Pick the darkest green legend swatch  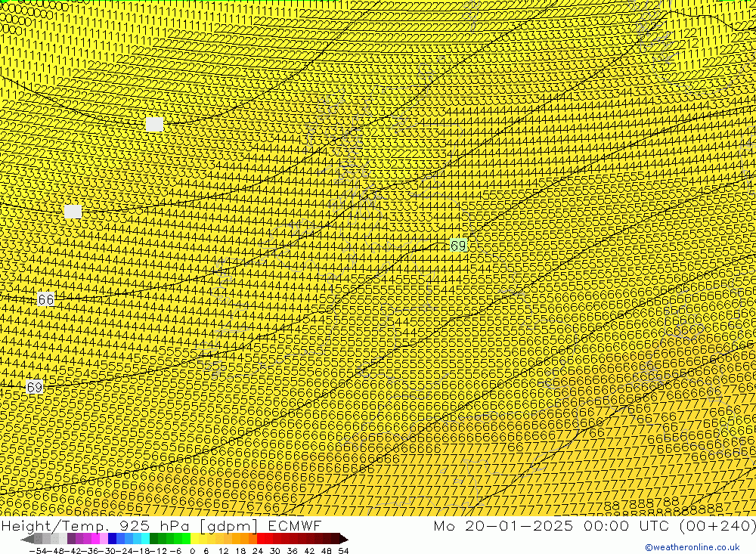[x=153, y=539]
